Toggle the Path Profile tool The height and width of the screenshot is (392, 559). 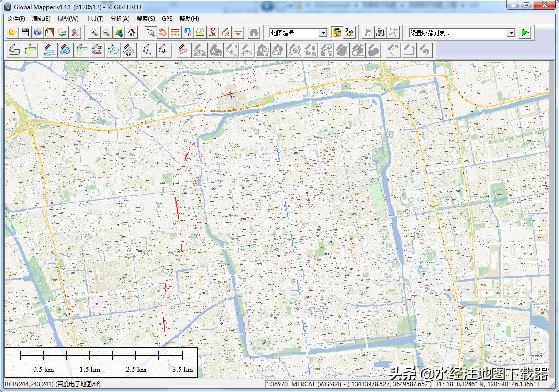tap(200, 33)
